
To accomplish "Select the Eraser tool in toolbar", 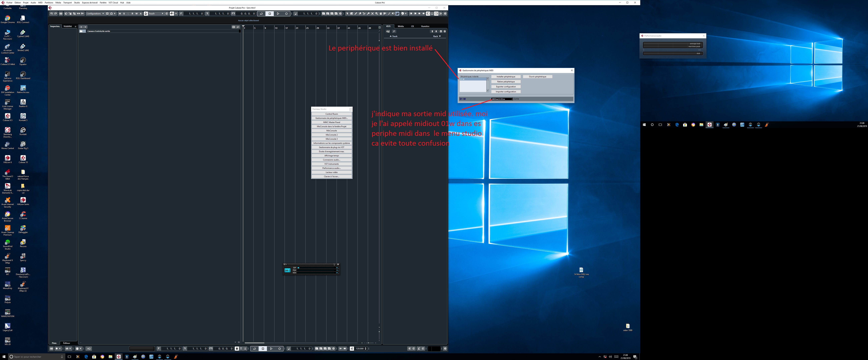I will pyautogui.click(x=360, y=13).
